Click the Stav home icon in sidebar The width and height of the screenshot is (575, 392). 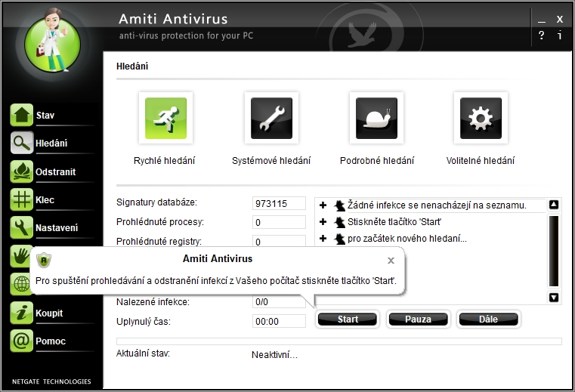[22, 115]
